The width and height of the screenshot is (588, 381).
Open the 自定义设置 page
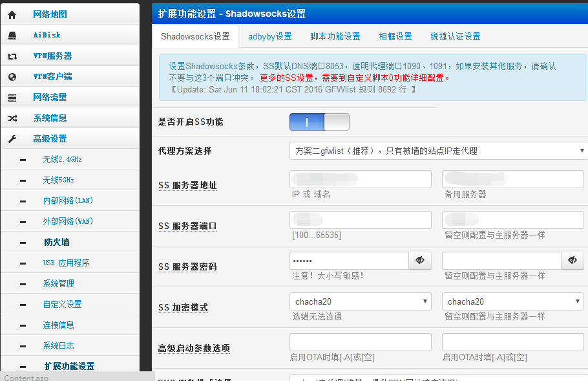[x=62, y=304]
